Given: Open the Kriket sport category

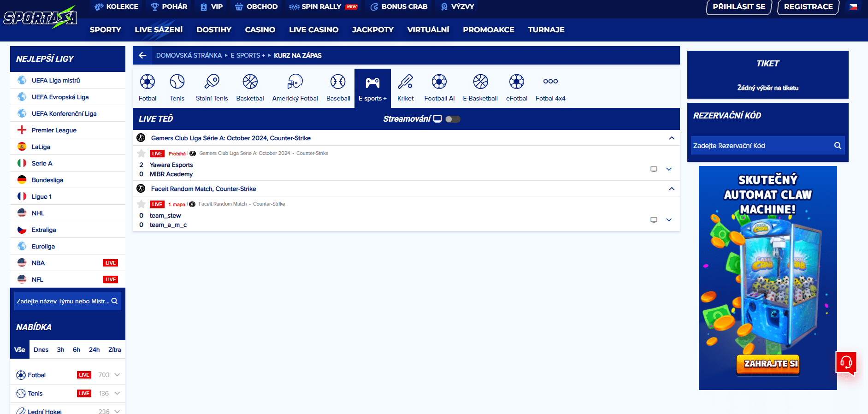Looking at the screenshot, I should [x=406, y=88].
